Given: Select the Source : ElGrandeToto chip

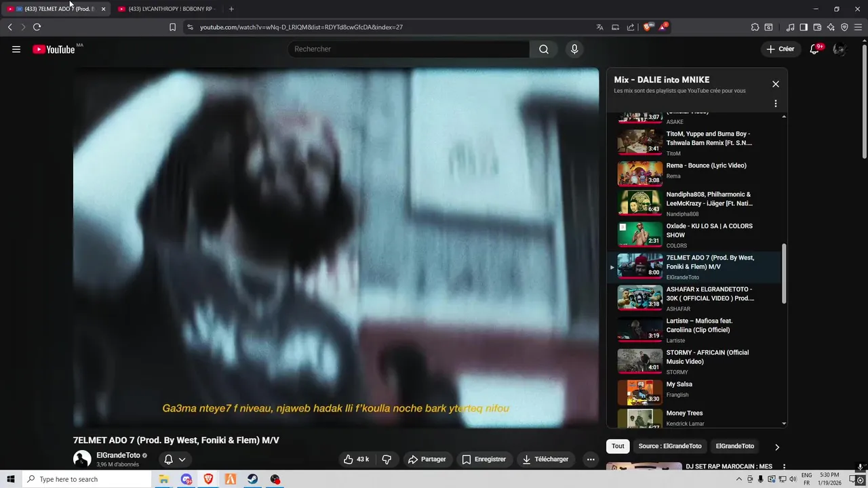Looking at the screenshot, I should [670, 446].
